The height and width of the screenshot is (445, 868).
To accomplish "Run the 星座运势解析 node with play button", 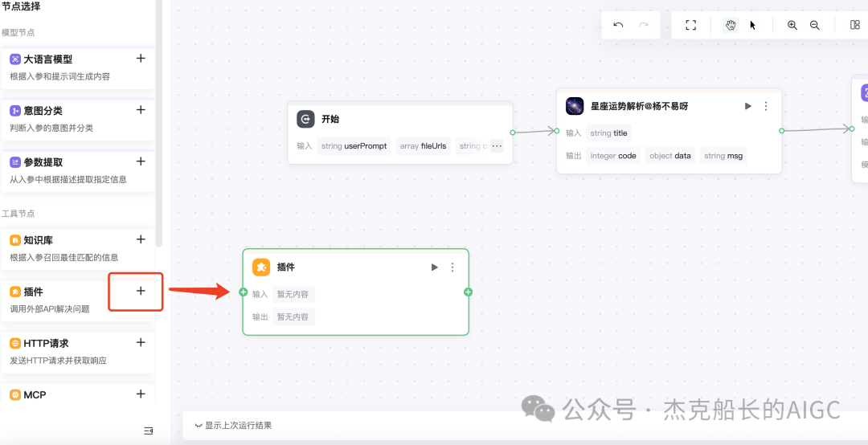I will (748, 106).
